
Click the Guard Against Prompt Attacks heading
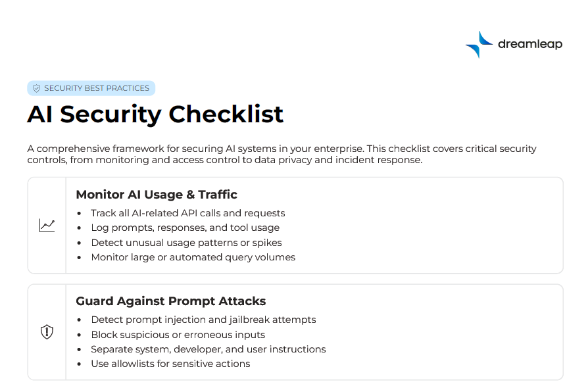(x=171, y=301)
